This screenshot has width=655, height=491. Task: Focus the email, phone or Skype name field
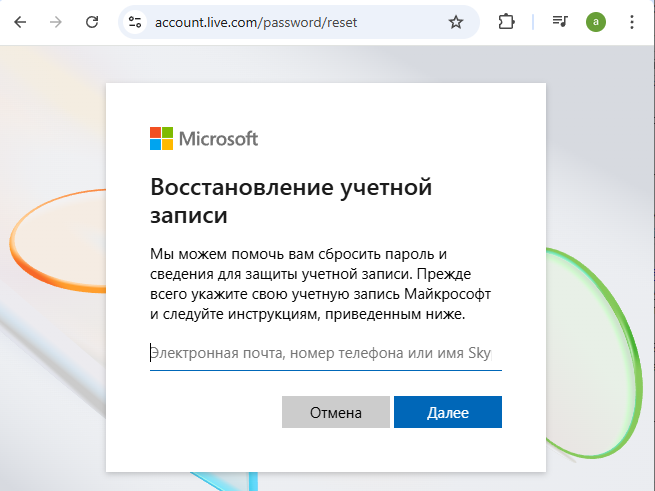tap(326, 354)
